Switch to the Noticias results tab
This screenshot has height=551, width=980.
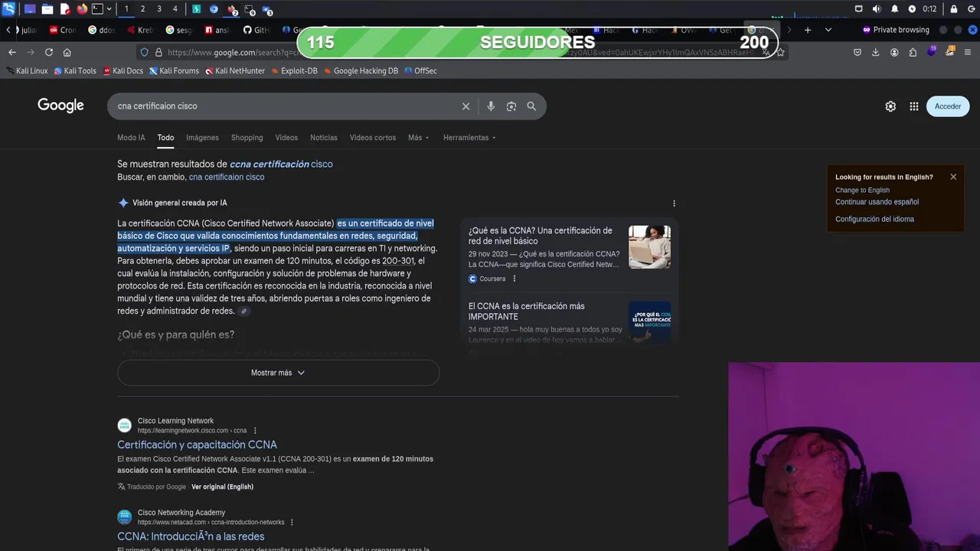pos(324,138)
